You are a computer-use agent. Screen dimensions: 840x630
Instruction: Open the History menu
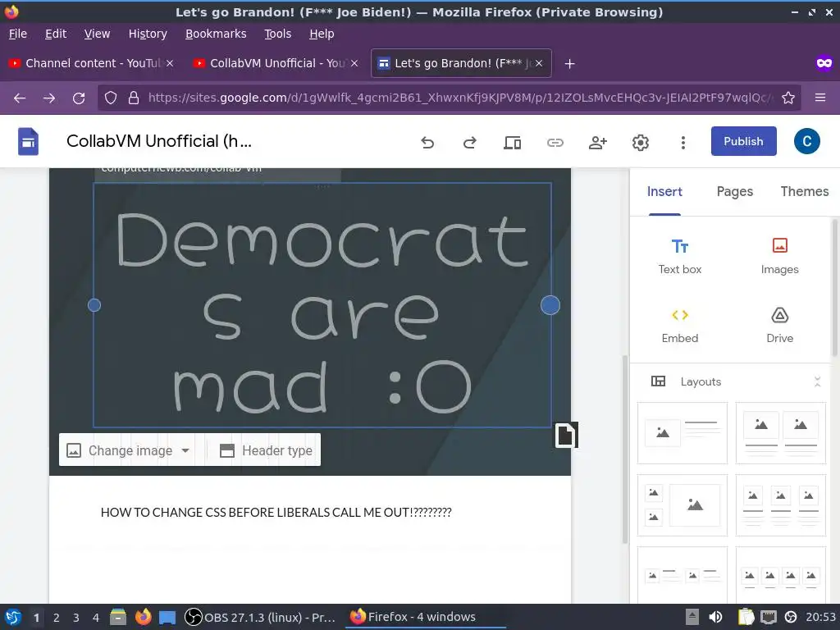coord(148,34)
